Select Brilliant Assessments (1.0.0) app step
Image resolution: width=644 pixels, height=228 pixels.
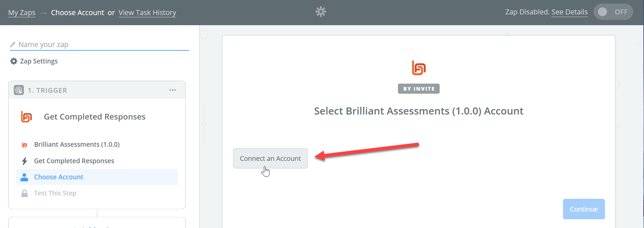pyautogui.click(x=77, y=144)
